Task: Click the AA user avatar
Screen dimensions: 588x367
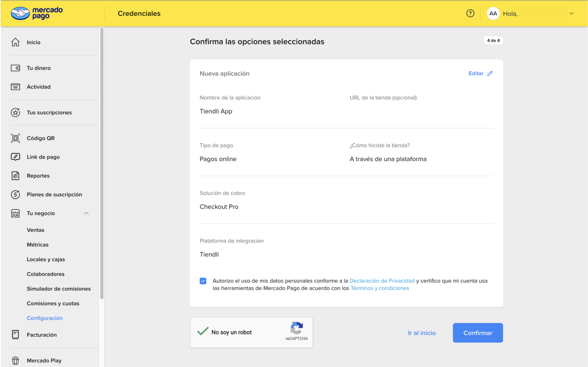Action: pos(493,13)
